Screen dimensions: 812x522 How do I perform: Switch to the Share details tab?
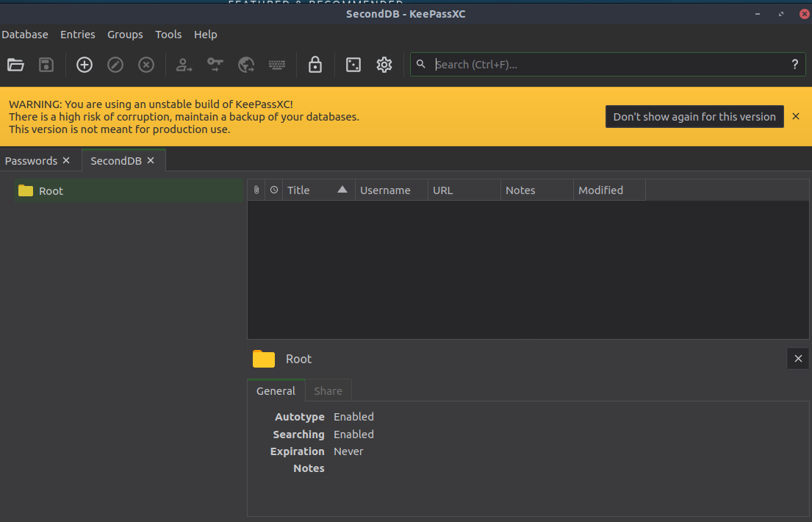328,391
